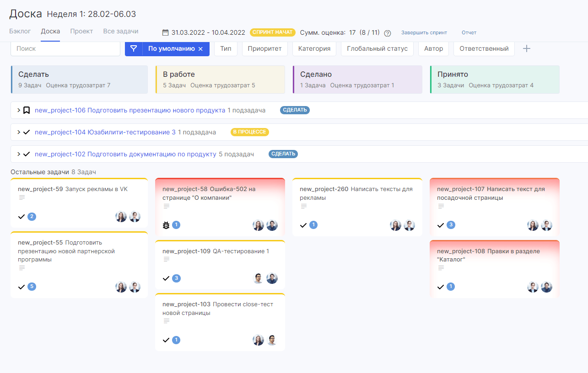Click the calendar icon beside sprint dates
The width and height of the screenshot is (588, 373).
coord(166,32)
